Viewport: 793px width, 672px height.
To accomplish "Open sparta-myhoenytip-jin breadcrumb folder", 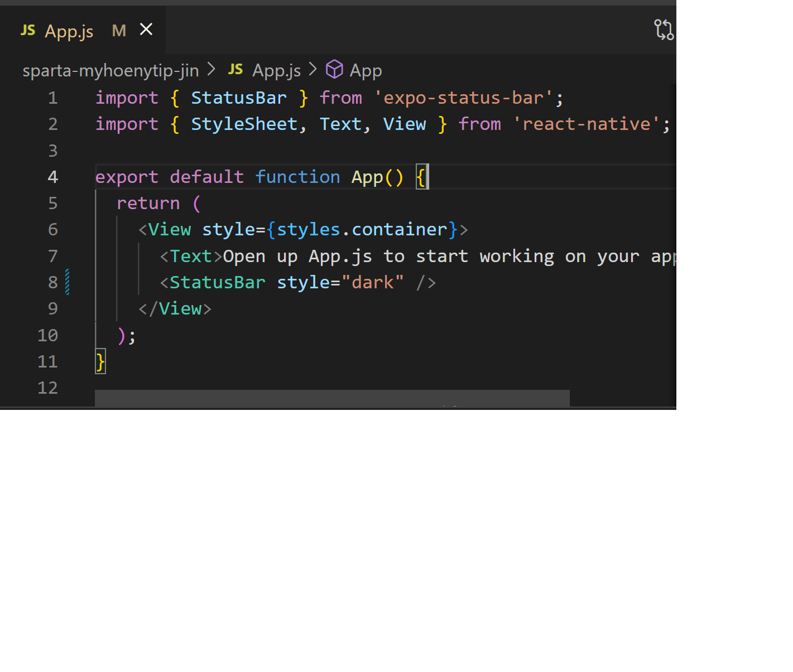I will point(110,70).
